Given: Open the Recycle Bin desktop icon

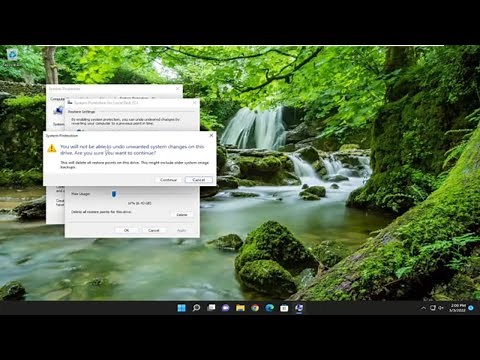Looking at the screenshot, I should pos(13,57).
